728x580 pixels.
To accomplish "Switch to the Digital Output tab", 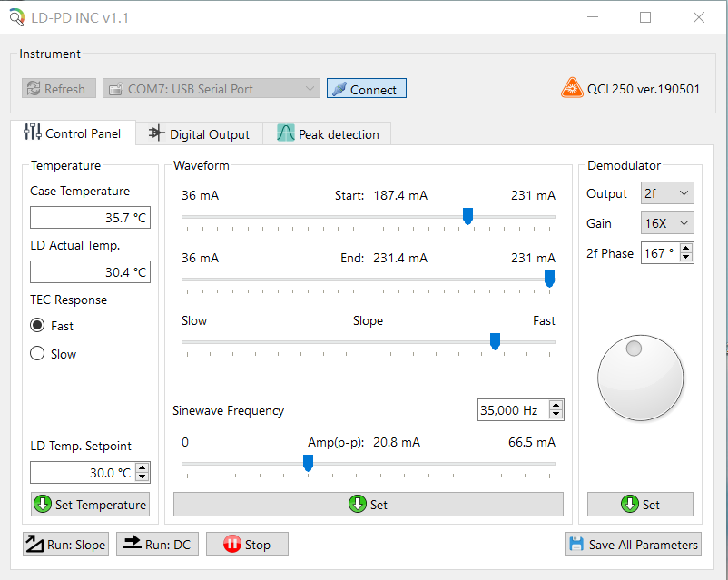I will (199, 134).
